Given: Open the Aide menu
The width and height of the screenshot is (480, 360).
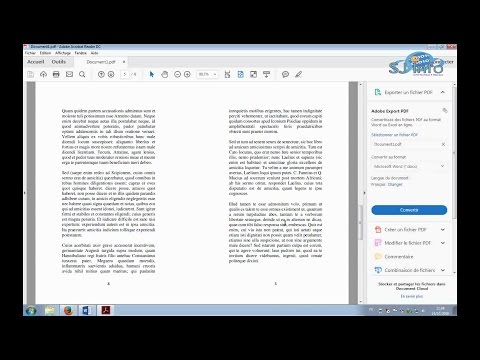Looking at the screenshot, I should 94,53.
